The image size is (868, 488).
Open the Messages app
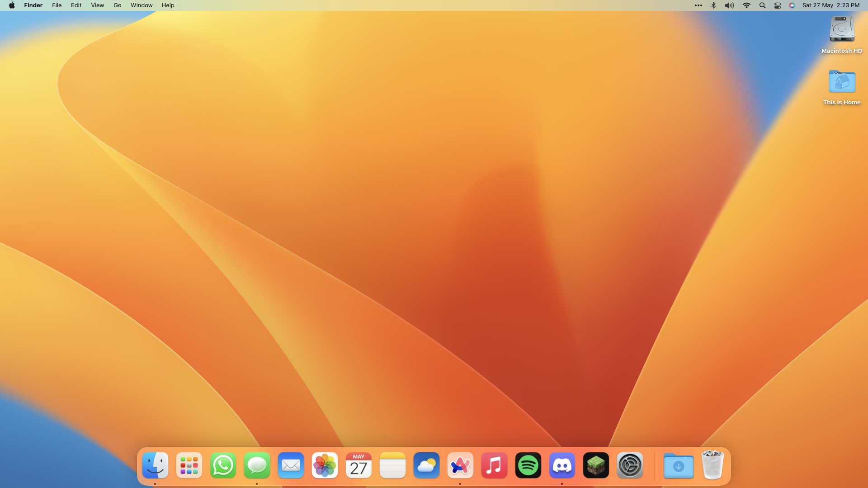[x=257, y=465]
